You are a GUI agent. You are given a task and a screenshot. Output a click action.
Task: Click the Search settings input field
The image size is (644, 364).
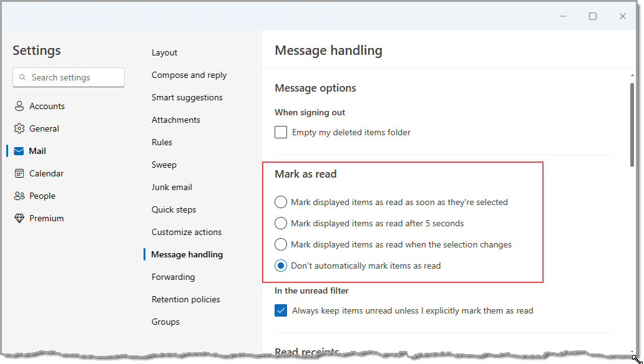[69, 77]
